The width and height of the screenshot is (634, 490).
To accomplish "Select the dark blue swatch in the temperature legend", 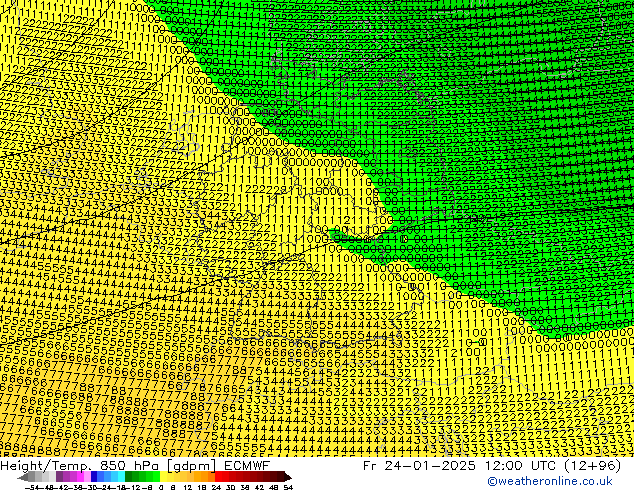I will (94, 476).
